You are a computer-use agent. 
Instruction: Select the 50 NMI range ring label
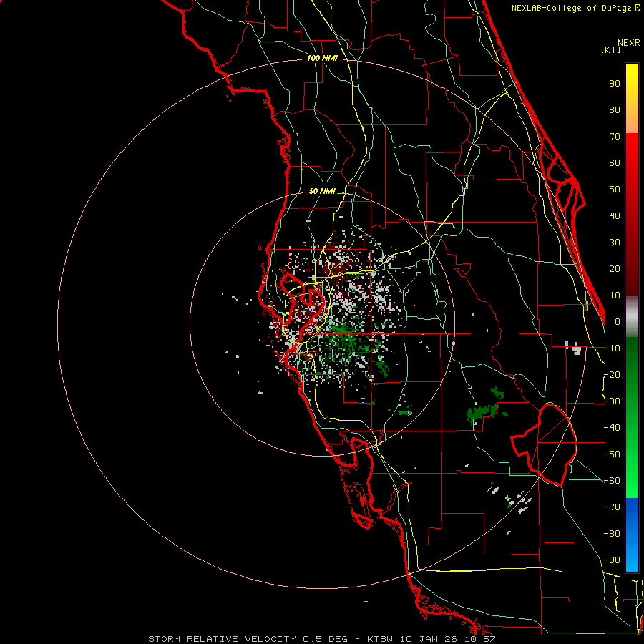(x=322, y=191)
